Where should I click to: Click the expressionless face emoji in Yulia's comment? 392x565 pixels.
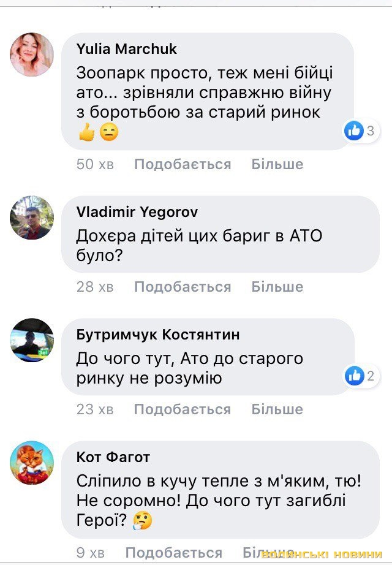(x=109, y=132)
